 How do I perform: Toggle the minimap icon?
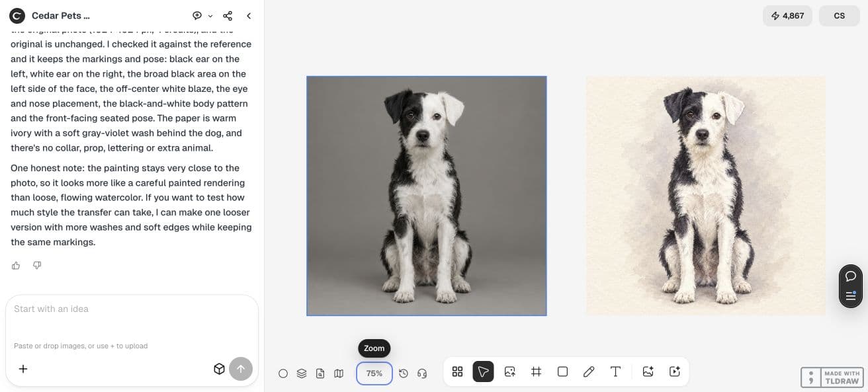[339, 373]
